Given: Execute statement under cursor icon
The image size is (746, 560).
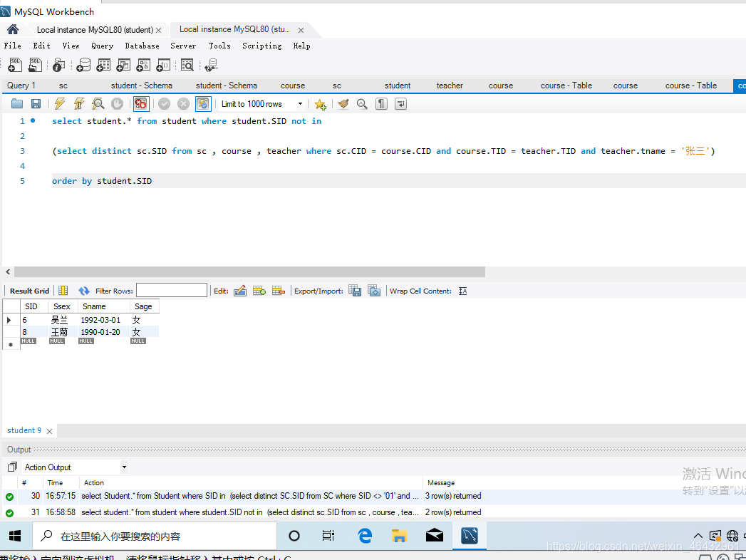Looking at the screenshot, I should [x=79, y=104].
